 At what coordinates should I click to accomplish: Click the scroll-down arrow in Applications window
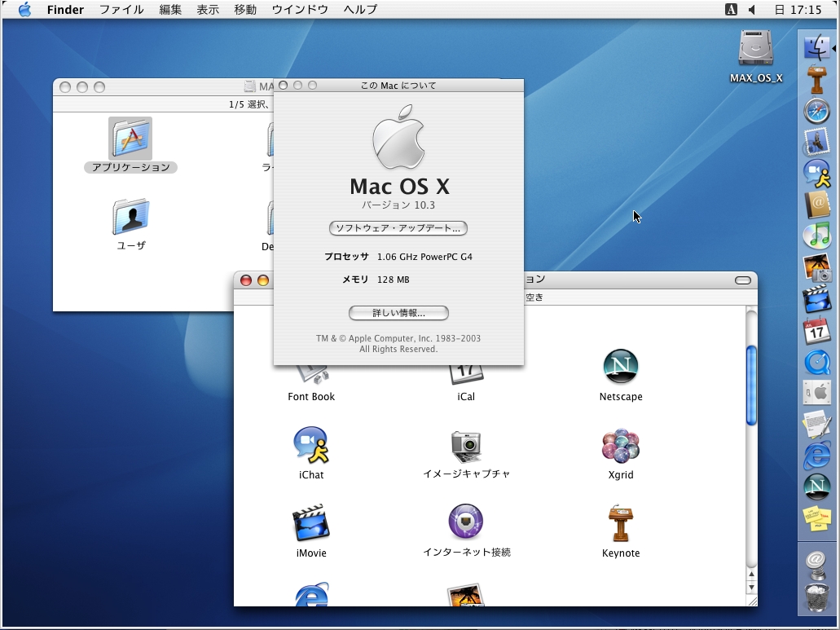click(x=751, y=588)
